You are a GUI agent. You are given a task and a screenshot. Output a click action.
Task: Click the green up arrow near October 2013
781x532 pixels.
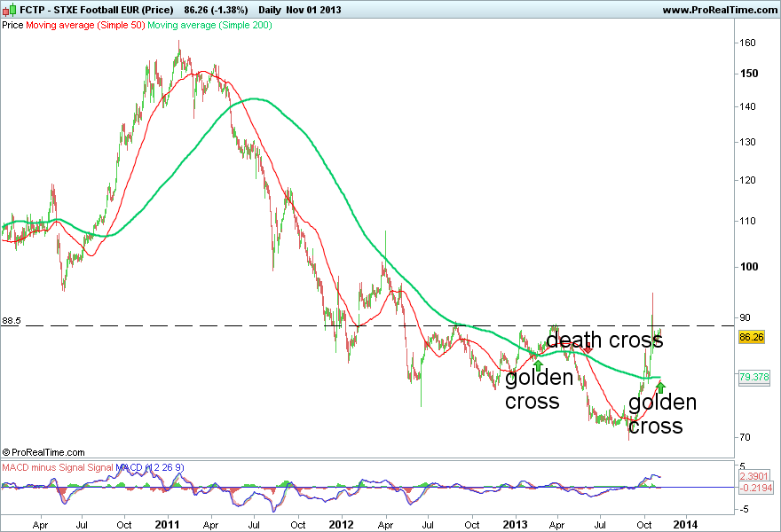pos(660,387)
